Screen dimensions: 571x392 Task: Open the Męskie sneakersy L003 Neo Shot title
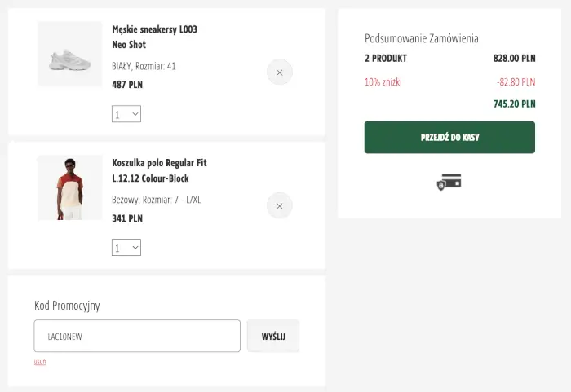[x=154, y=37]
